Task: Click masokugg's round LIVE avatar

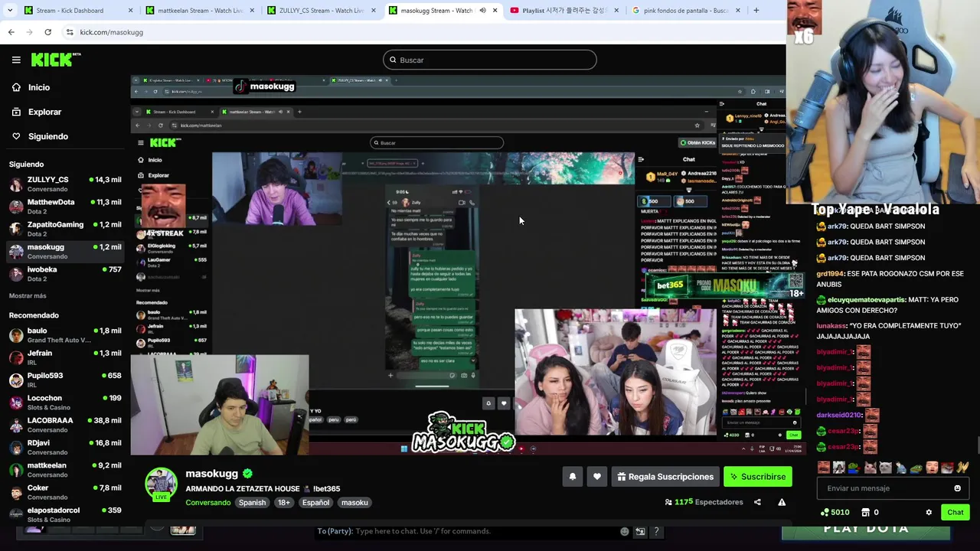Action: click(161, 484)
